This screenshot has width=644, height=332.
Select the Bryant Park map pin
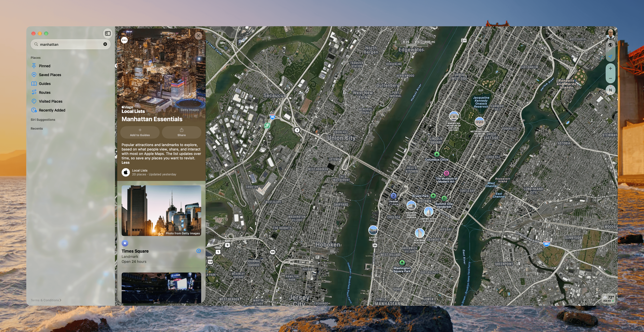(x=433, y=196)
